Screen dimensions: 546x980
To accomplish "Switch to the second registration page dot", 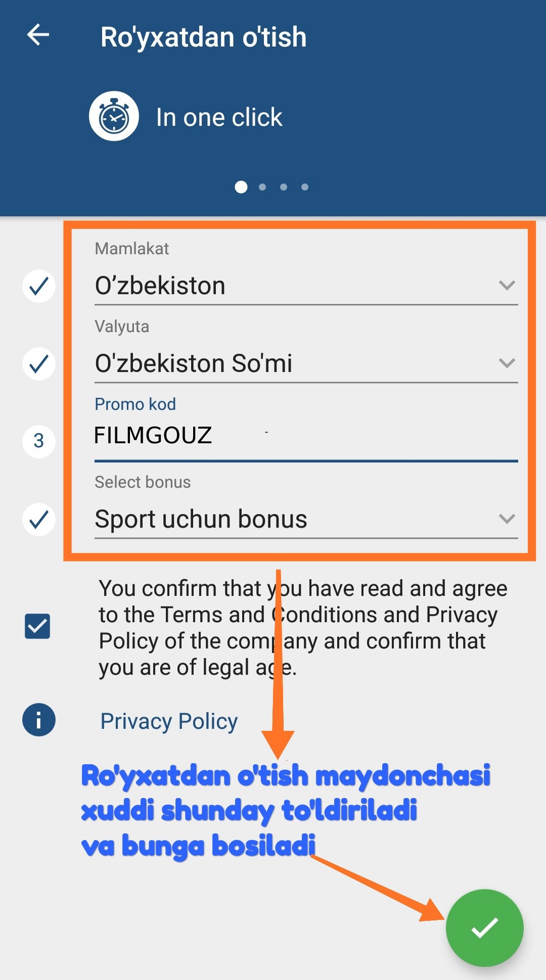I will [262, 187].
